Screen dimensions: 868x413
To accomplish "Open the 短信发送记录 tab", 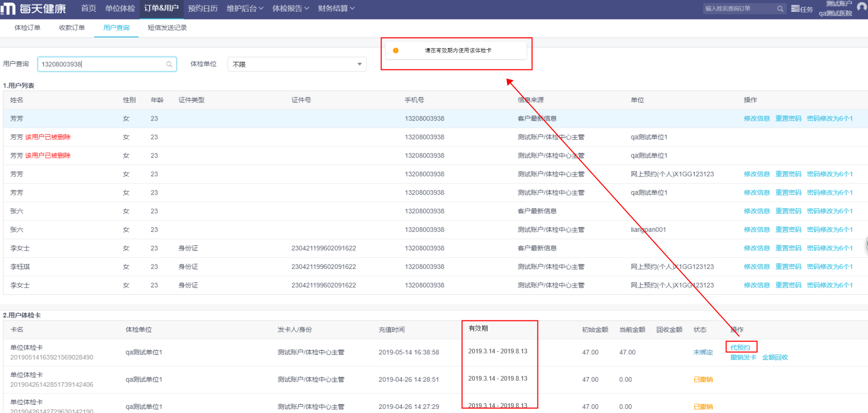I will coord(167,28).
